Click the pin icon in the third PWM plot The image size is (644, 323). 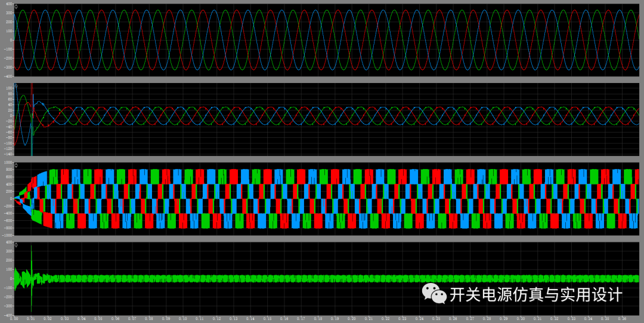click(x=16, y=165)
